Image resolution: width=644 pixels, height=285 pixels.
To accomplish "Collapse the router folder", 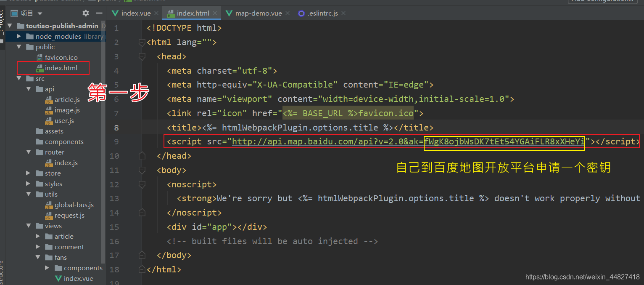I will [28, 152].
